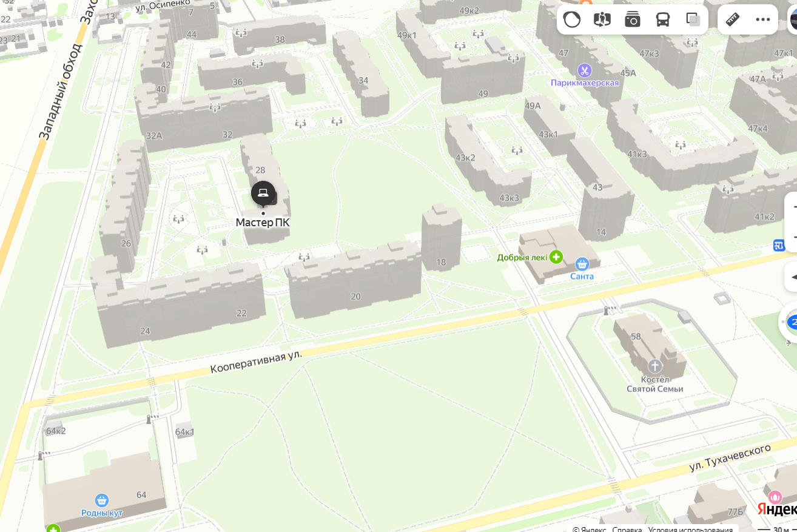The height and width of the screenshot is (532, 797).
Task: Click the Костёл Святой Семьи cross marker
Action: click(654, 366)
